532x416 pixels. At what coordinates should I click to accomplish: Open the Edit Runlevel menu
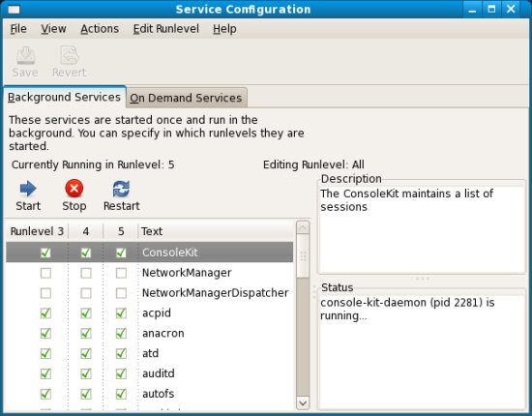coord(166,29)
